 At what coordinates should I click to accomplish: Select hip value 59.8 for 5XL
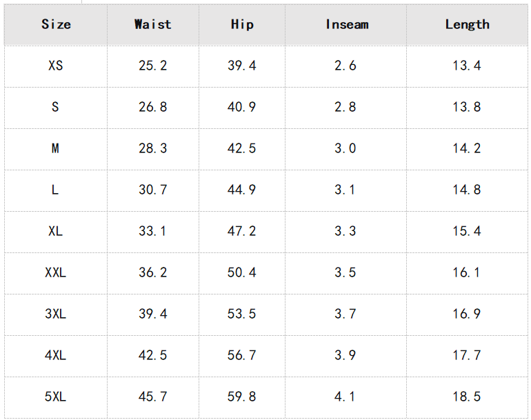point(242,397)
